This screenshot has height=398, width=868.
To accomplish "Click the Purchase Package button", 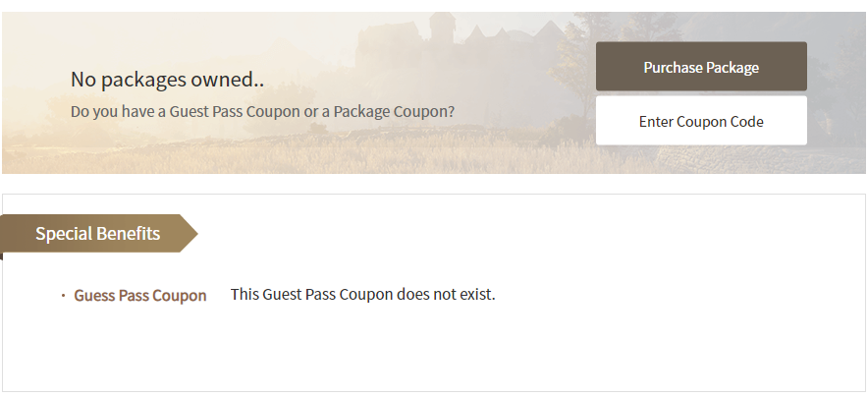I will point(701,67).
